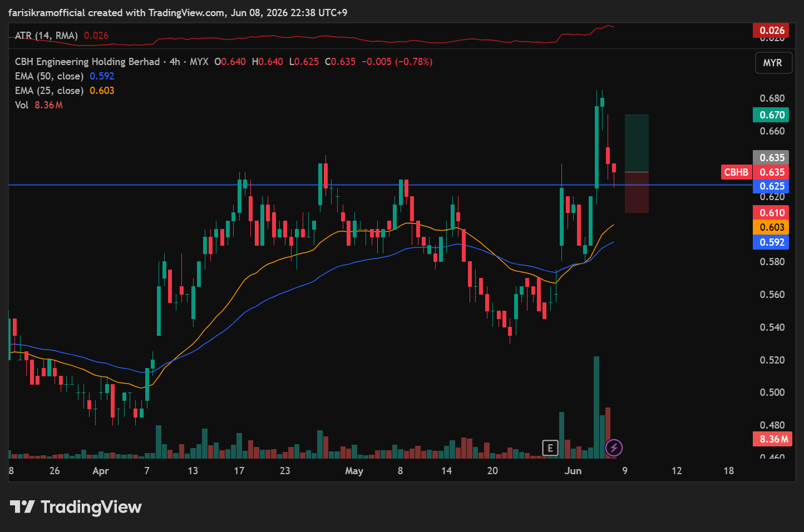Click the 0.680 price axis label
The width and height of the screenshot is (804, 532).
pyautogui.click(x=772, y=98)
